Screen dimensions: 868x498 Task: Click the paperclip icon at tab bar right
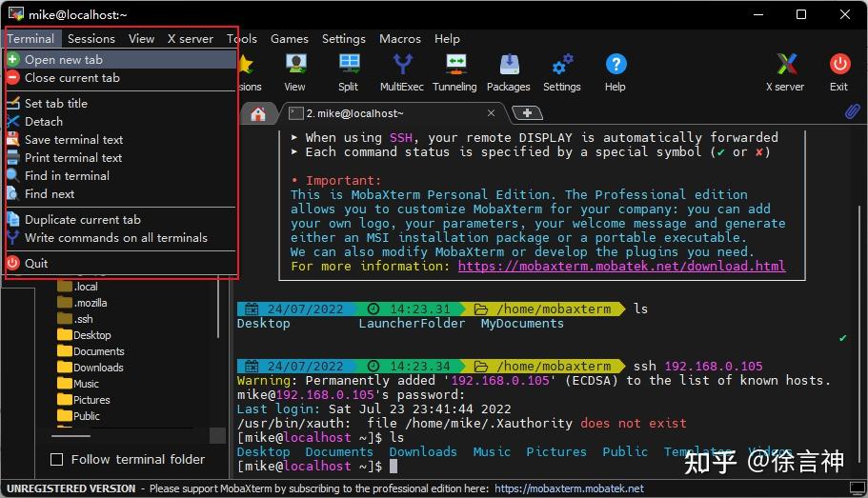click(853, 112)
